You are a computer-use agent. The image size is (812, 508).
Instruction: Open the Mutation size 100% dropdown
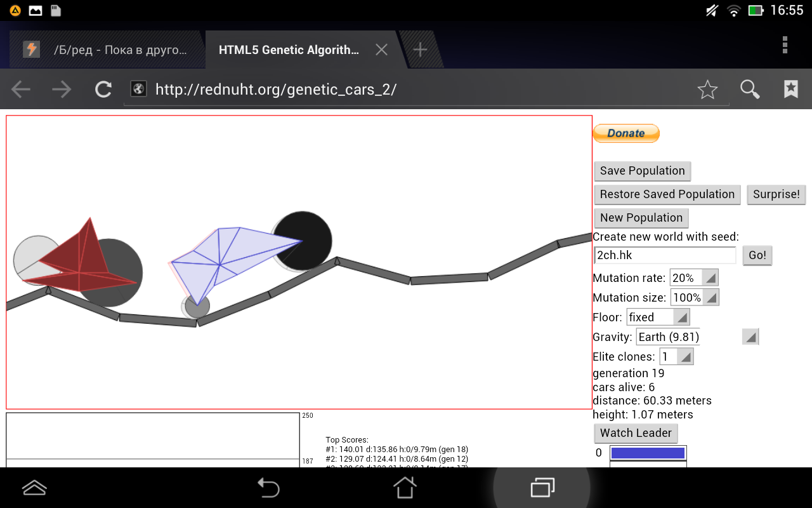694,297
